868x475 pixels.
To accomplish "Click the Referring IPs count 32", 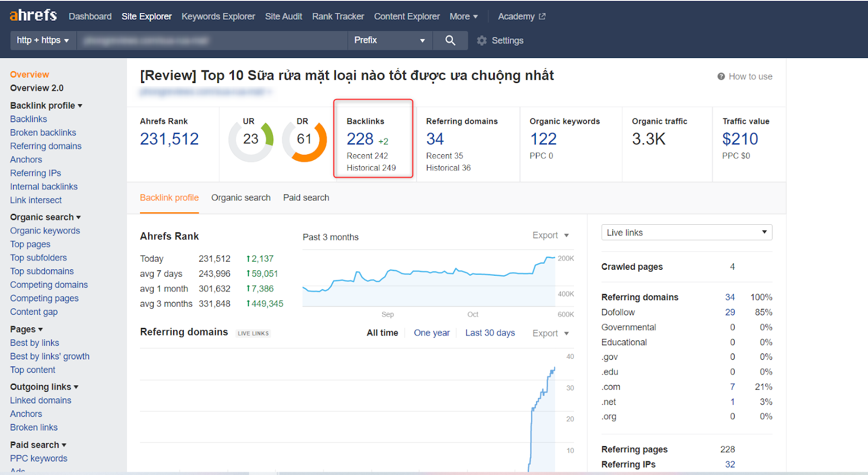I will 730,465.
